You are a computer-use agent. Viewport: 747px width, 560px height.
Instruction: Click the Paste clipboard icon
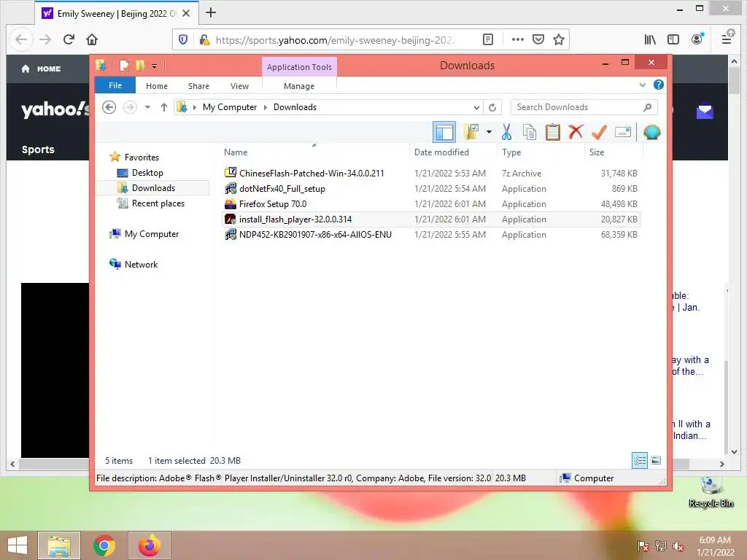pyautogui.click(x=553, y=132)
